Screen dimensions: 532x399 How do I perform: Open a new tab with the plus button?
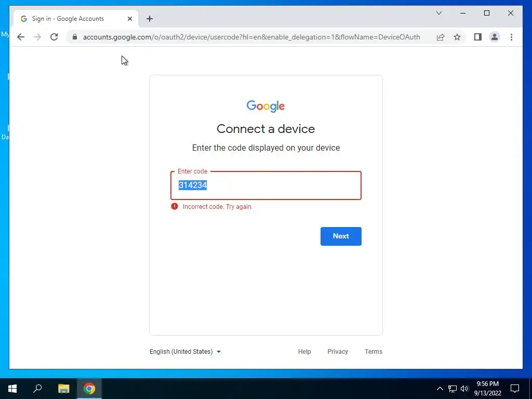[150, 19]
